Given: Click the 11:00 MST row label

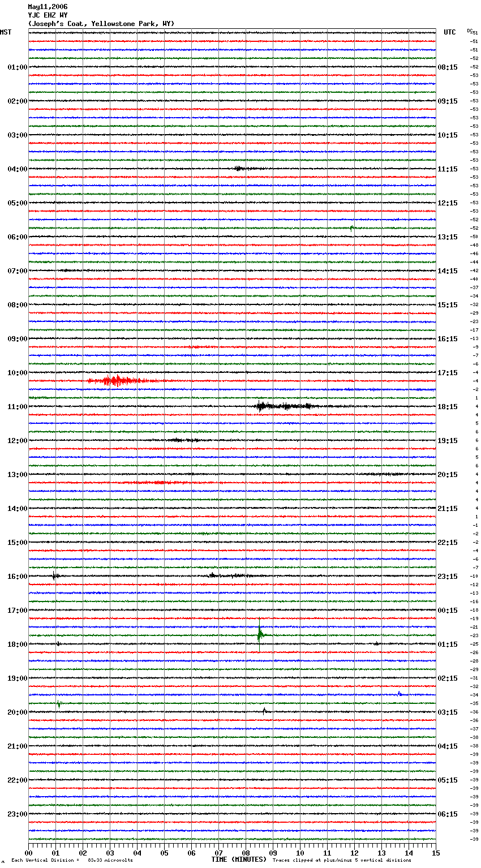Looking at the screenshot, I should click(x=17, y=407).
